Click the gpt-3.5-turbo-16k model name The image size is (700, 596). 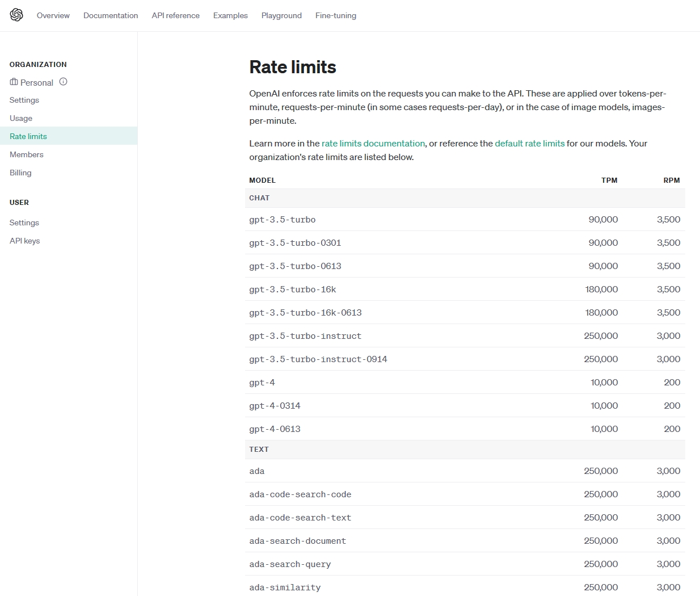(x=293, y=289)
